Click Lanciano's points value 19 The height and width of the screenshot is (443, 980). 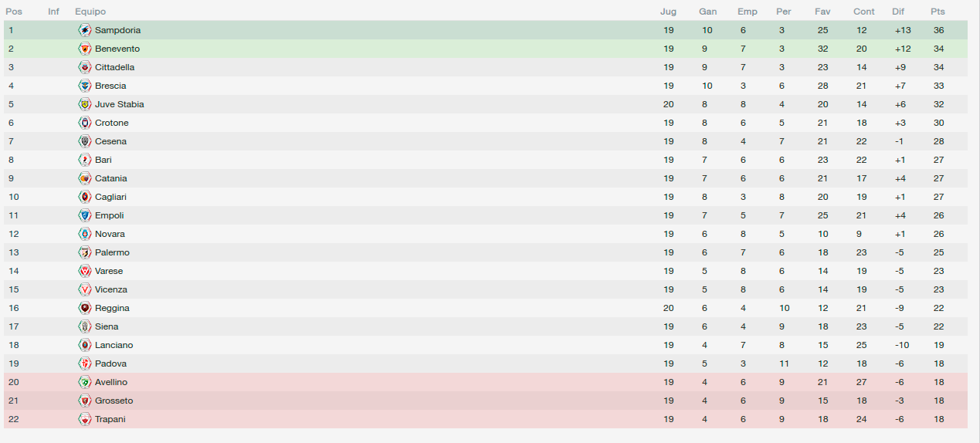click(938, 345)
